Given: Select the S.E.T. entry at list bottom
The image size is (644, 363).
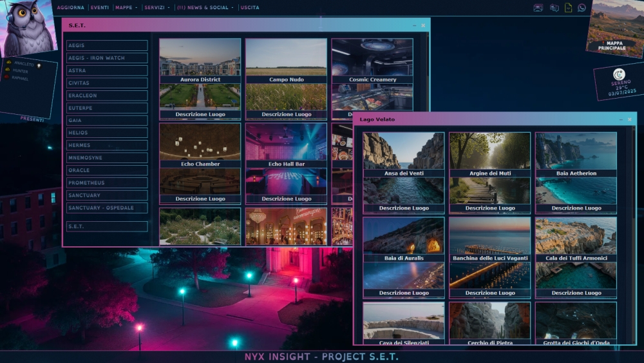Looking at the screenshot, I should pyautogui.click(x=107, y=226).
